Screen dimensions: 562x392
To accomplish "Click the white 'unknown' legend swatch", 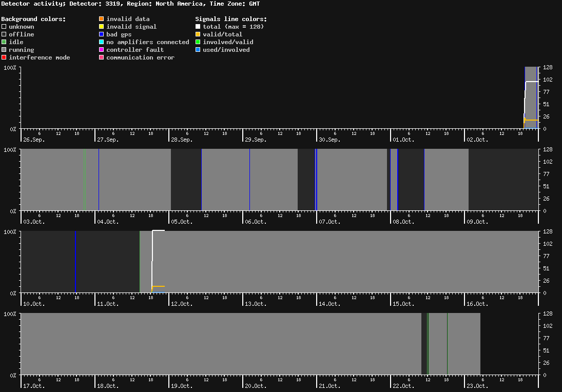I will pos(4,27).
